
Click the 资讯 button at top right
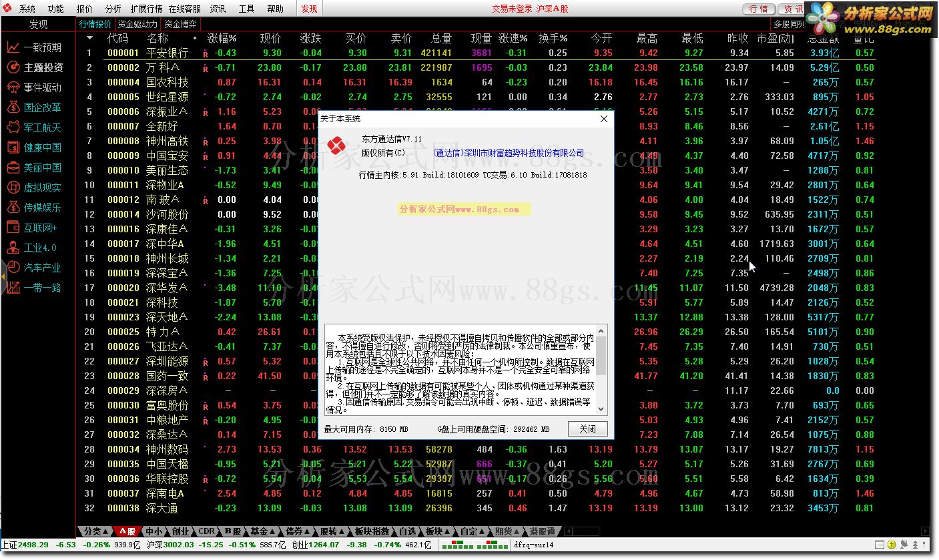click(x=792, y=9)
